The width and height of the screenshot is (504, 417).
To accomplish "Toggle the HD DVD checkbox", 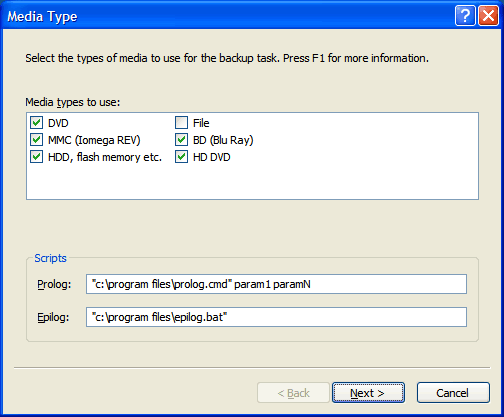I will coord(181,157).
